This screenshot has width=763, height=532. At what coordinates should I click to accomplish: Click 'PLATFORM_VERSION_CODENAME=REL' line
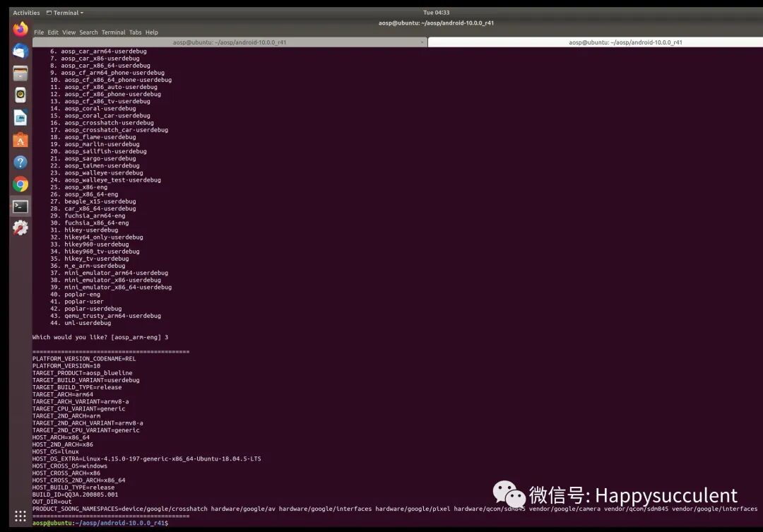coord(84,359)
